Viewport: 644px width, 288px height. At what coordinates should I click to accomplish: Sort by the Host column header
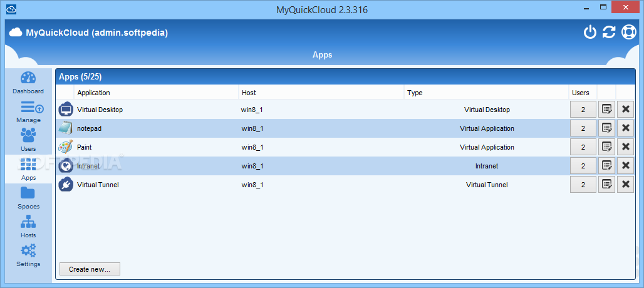pos(321,93)
